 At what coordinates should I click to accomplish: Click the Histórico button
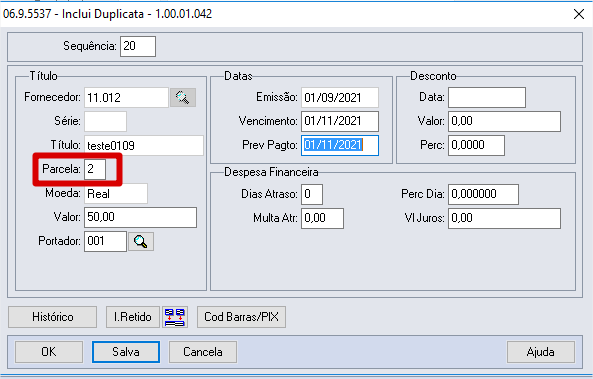point(52,317)
